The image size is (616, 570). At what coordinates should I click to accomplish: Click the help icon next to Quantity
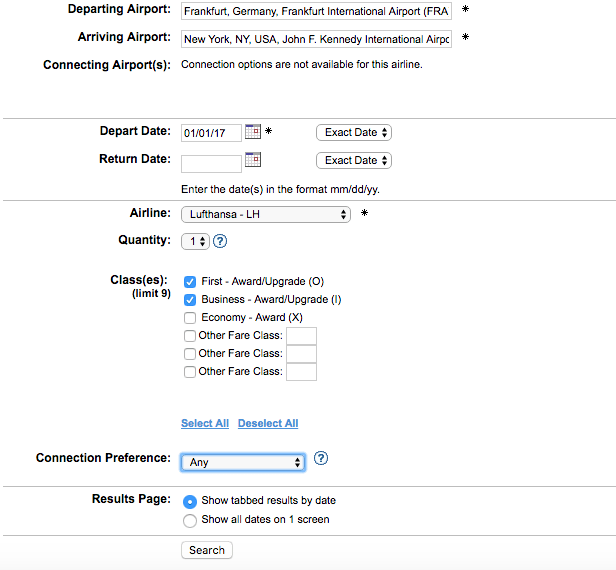click(220, 241)
